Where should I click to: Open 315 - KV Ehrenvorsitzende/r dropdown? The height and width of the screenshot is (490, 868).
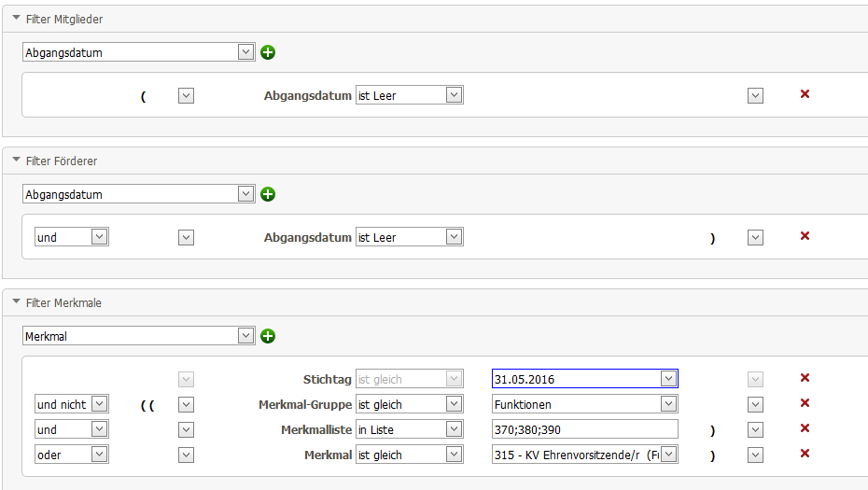point(668,455)
